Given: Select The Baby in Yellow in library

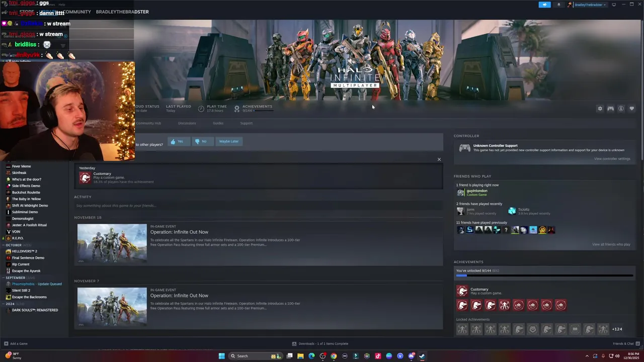Looking at the screenshot, I should coord(26,199).
